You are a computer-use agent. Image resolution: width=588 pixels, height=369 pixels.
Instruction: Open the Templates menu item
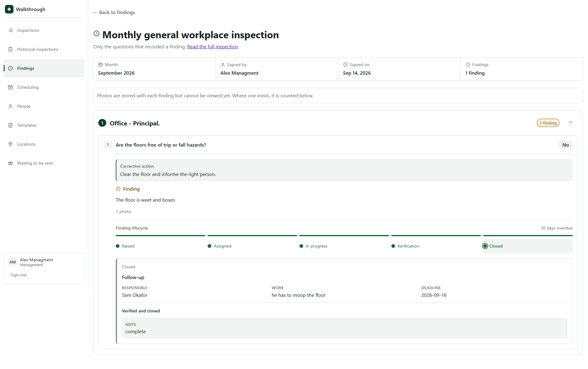pyautogui.click(x=44, y=125)
